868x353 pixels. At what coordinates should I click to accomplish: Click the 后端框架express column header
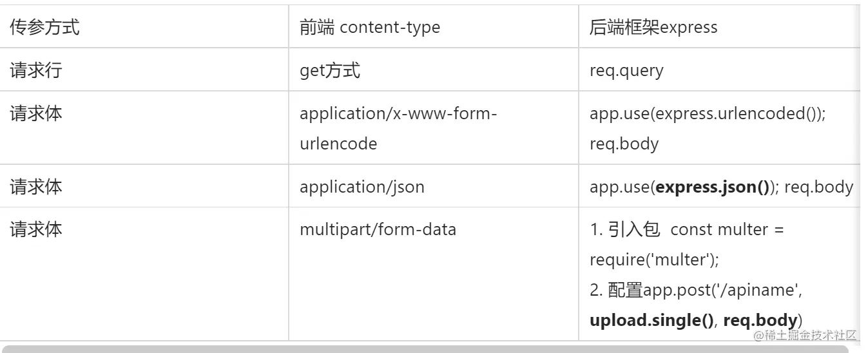(x=653, y=28)
